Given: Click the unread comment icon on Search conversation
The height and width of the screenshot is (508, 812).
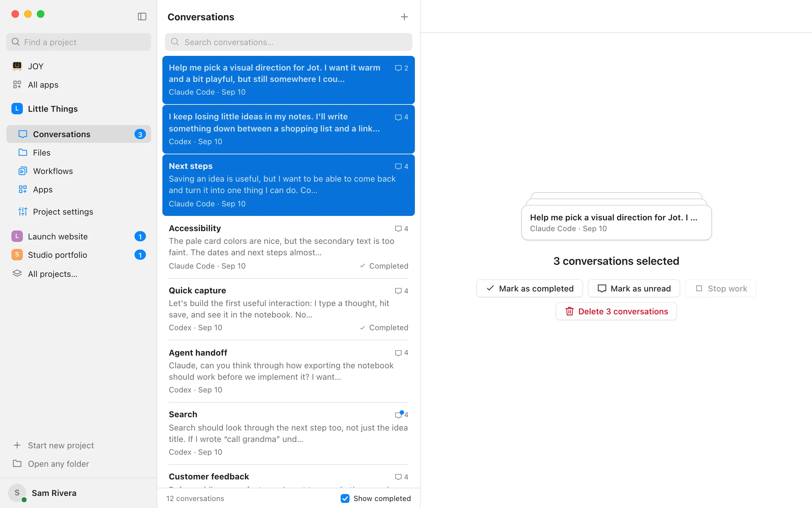Looking at the screenshot, I should click(399, 415).
